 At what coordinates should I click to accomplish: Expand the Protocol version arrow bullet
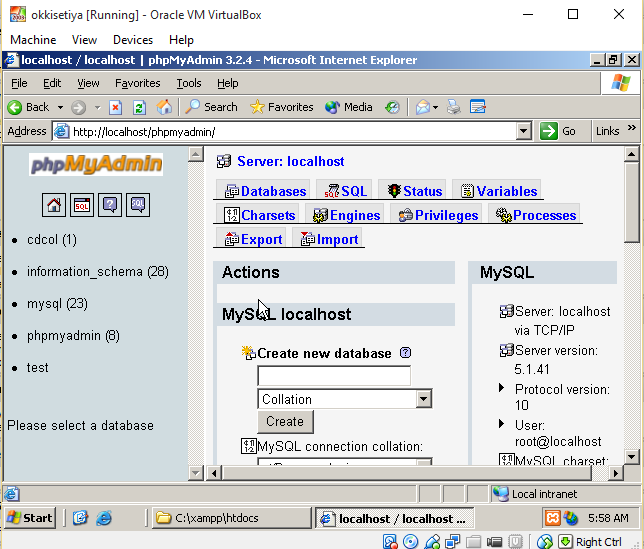[501, 388]
